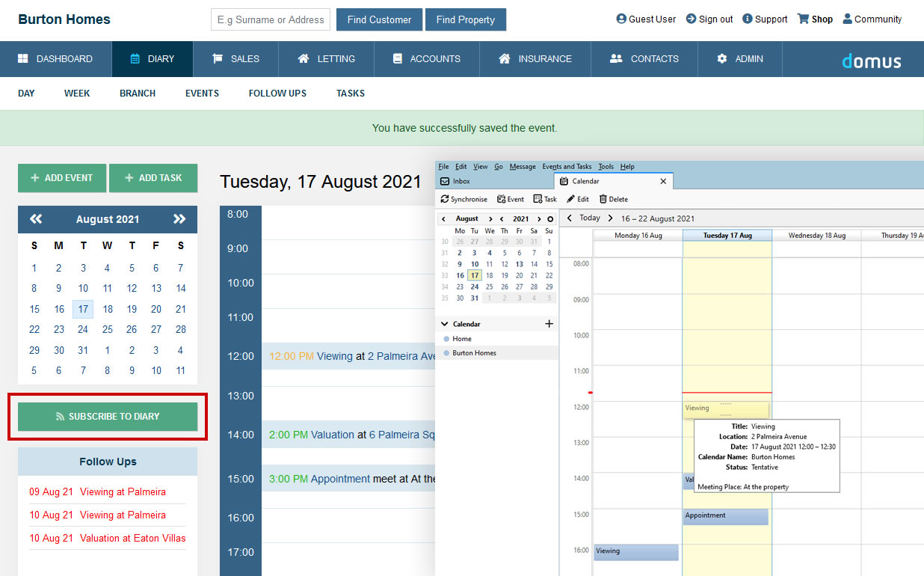Go to previous month with double-left arrows
The height and width of the screenshot is (576, 924).
click(x=36, y=219)
